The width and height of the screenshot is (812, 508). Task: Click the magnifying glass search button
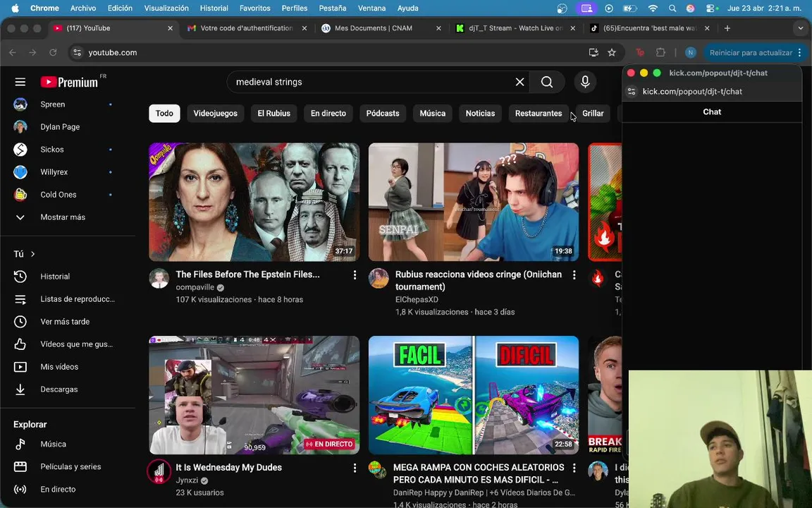click(x=547, y=82)
